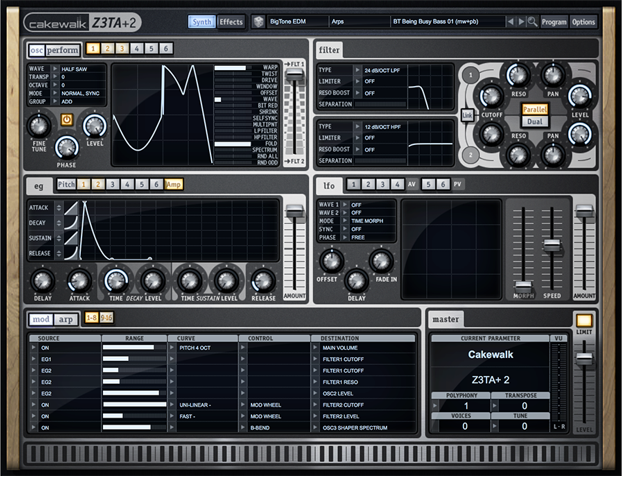Click the LFO Fade In knob
The width and height of the screenshot is (623, 477).
(381, 261)
